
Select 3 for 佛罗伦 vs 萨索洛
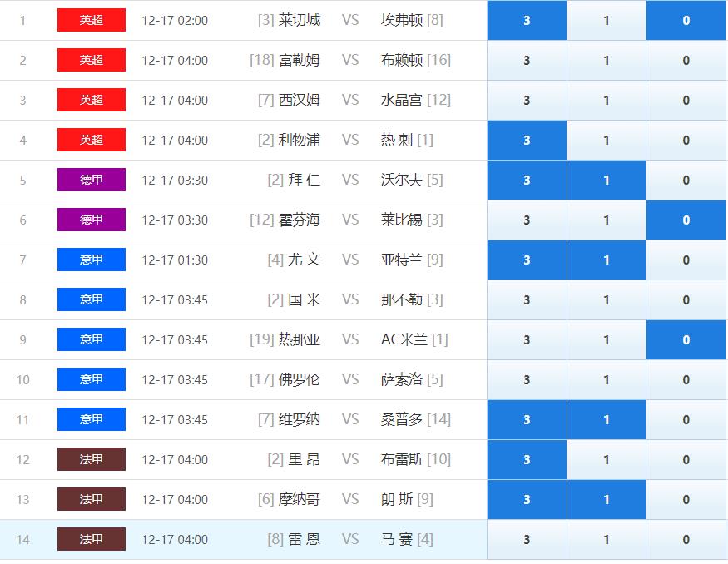pos(527,379)
